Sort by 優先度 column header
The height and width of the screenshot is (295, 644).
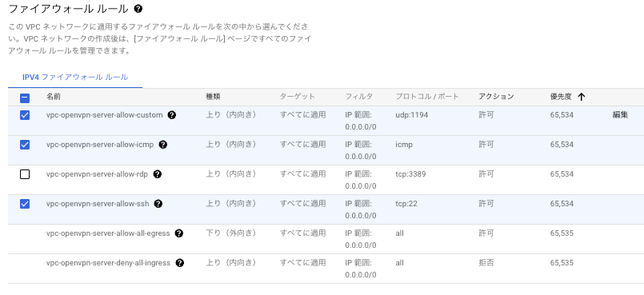pyautogui.click(x=561, y=97)
